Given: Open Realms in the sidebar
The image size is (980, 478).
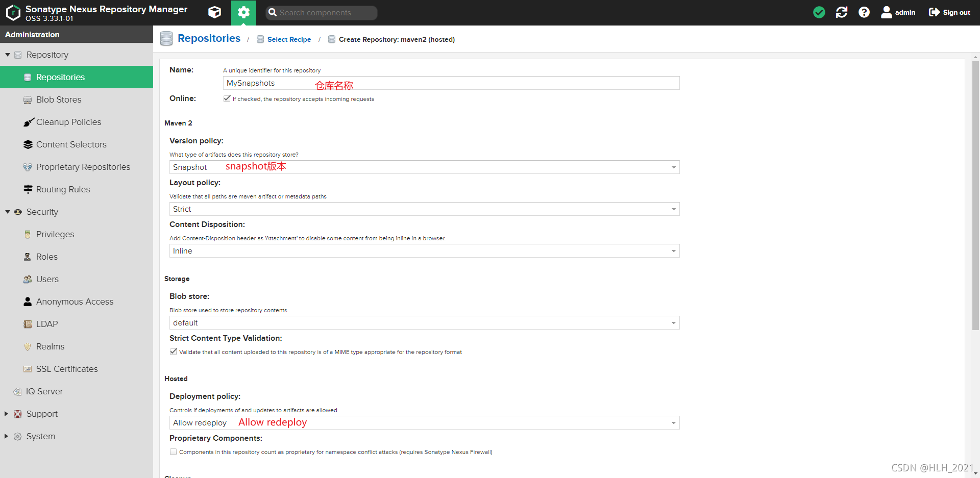Looking at the screenshot, I should [x=77, y=346].
